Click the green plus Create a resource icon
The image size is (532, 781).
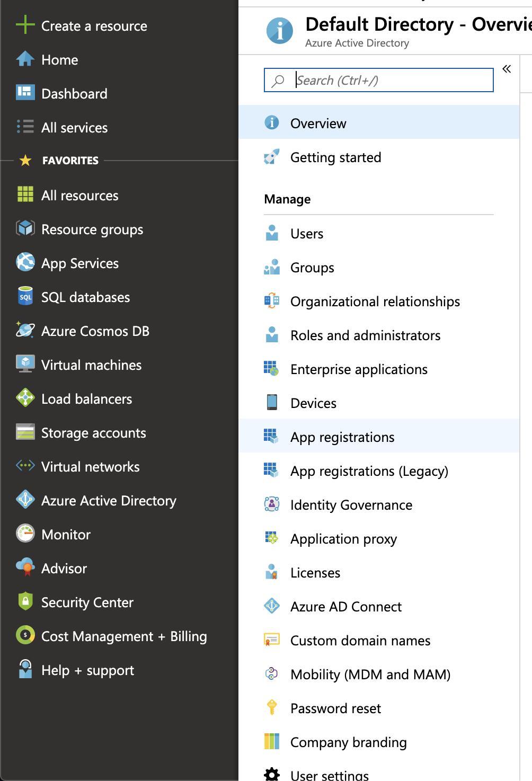[x=25, y=24]
